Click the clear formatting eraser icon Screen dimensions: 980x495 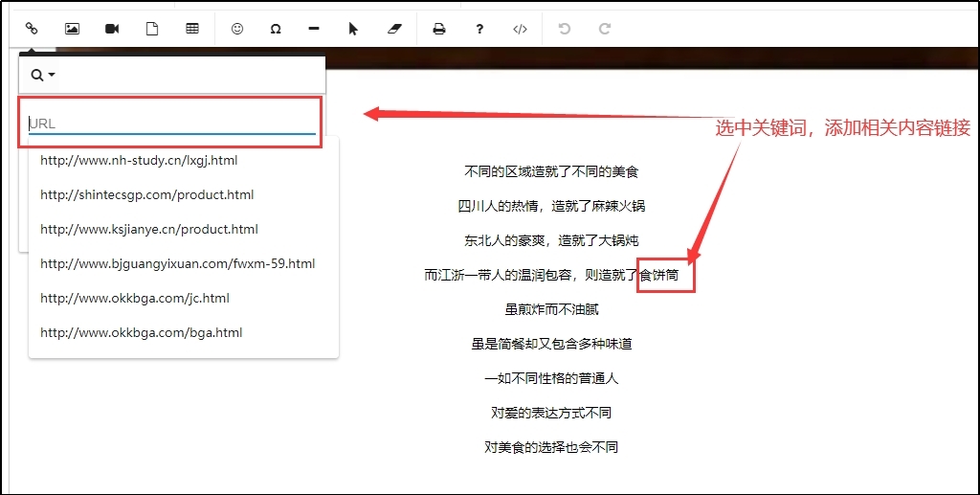click(394, 29)
